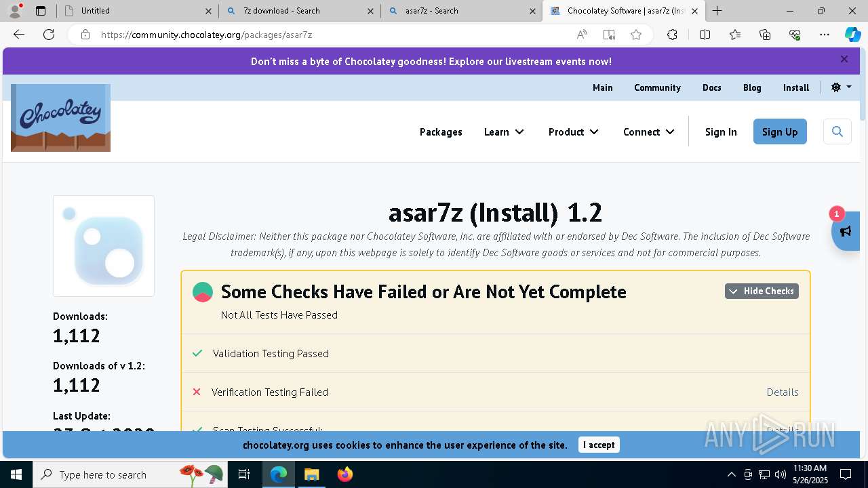Open Immersive Reader icon in address bar
The height and width of the screenshot is (488, 868).
[609, 35]
